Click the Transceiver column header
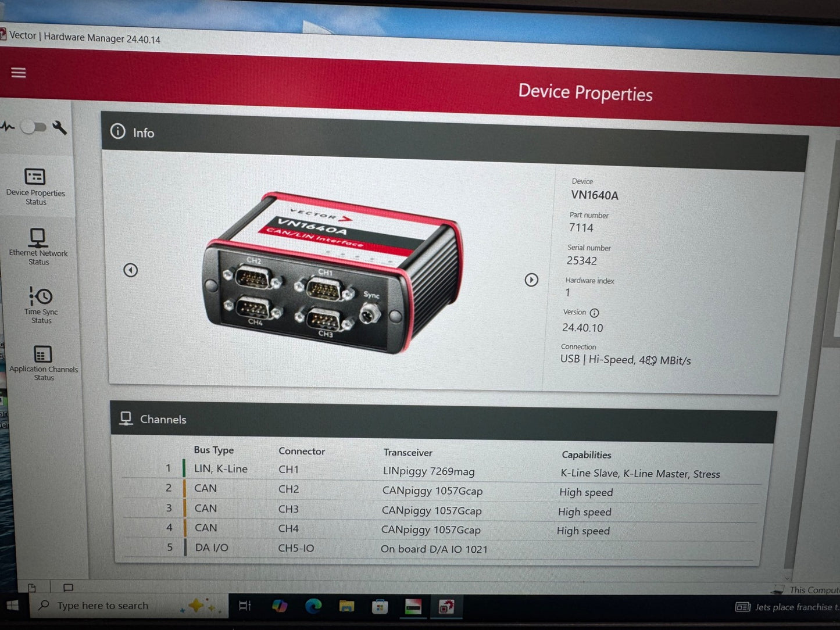 [x=408, y=452]
